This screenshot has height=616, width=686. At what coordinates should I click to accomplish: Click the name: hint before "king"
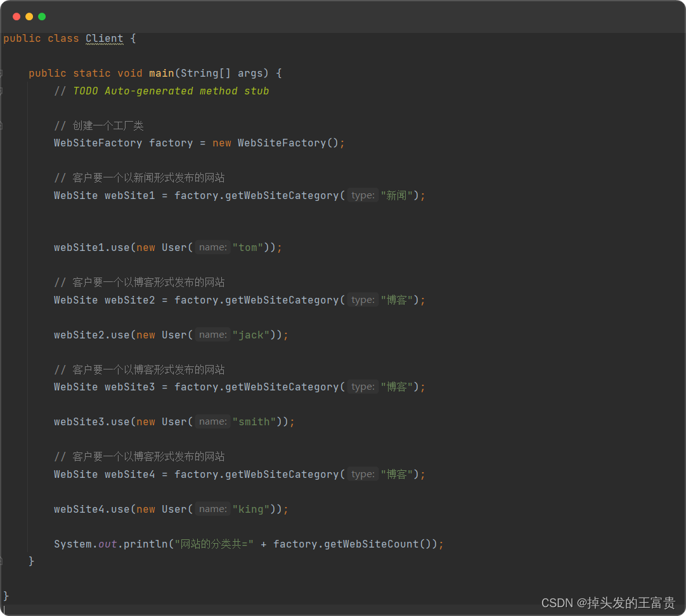coord(212,509)
